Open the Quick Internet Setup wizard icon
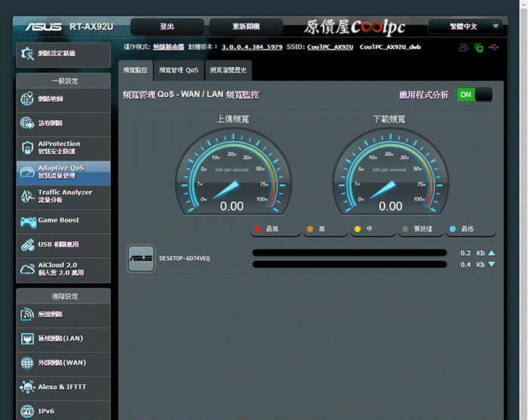 click(x=27, y=54)
